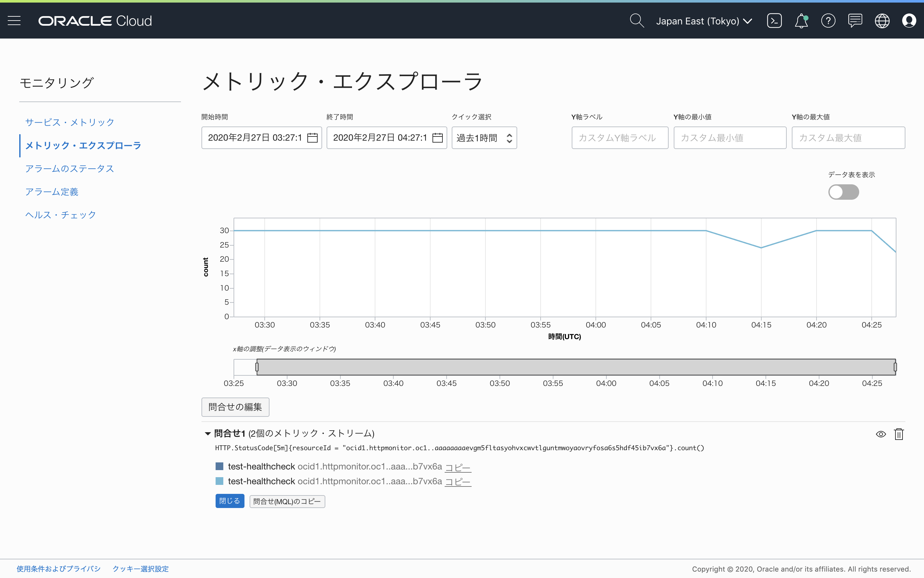The height and width of the screenshot is (578, 924).
Task: Click the grey x-axis window selection bar
Action: 576,367
